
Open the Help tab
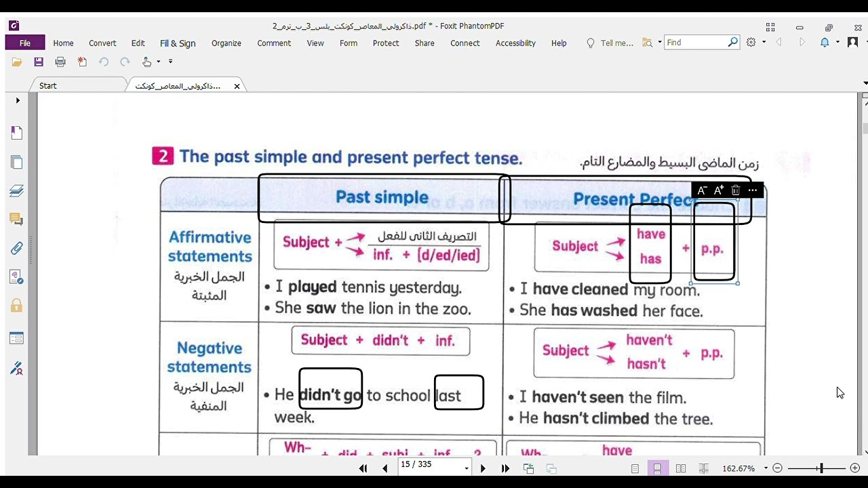coord(559,43)
